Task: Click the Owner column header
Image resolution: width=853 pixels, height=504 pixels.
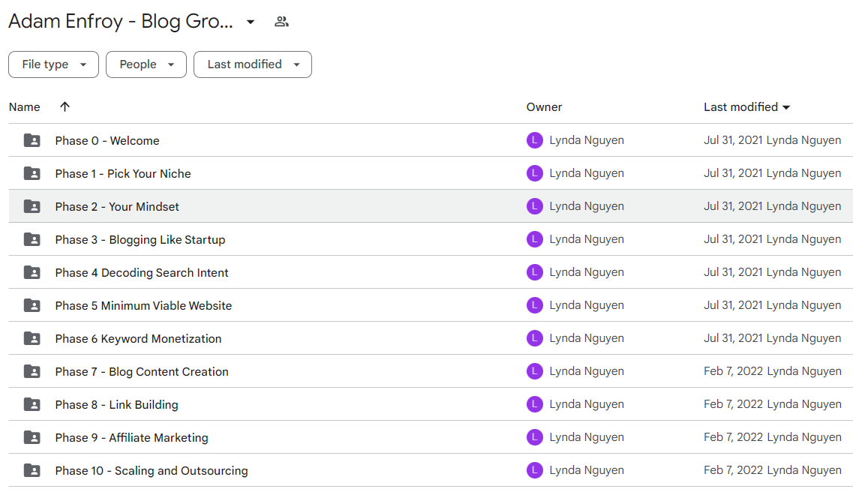Action: [544, 107]
